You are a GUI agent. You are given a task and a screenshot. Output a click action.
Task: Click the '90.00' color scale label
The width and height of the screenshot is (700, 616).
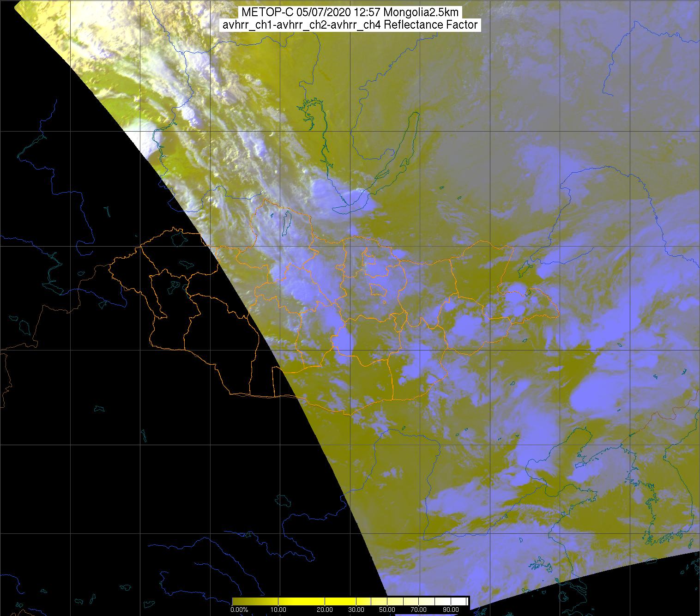click(451, 610)
